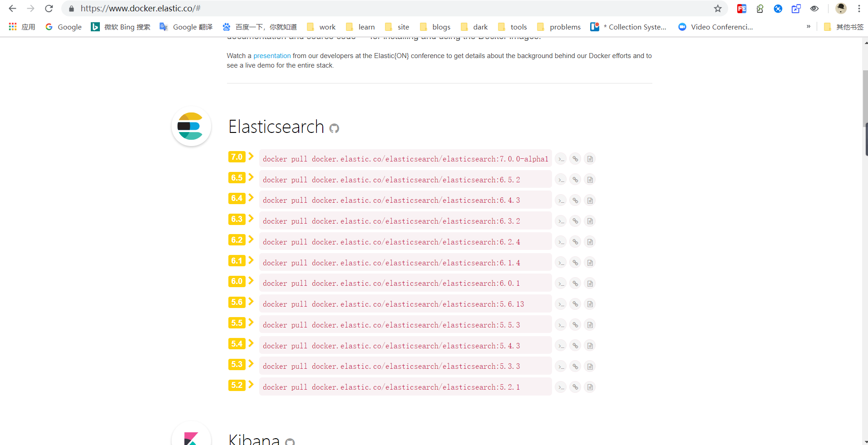Click the link icon for elasticsearch:5.2.1
Screen dimensions: 868x445
[x=575, y=387]
